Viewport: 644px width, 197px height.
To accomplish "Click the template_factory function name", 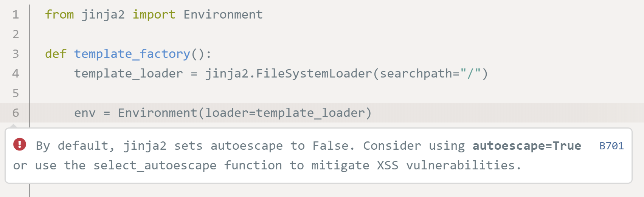I will (132, 54).
